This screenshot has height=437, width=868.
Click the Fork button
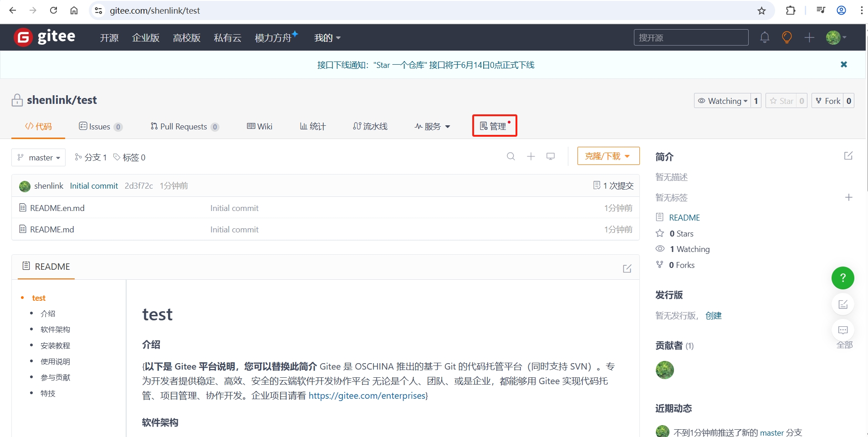point(832,101)
